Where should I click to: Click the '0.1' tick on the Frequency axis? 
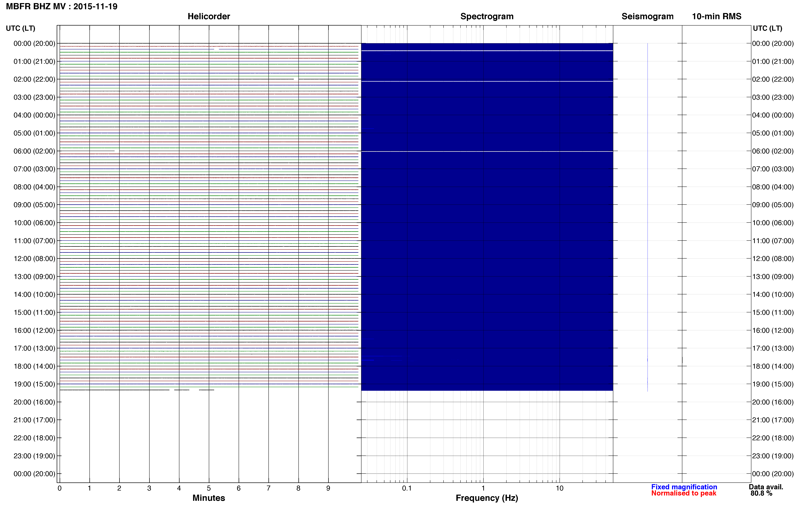pos(407,488)
